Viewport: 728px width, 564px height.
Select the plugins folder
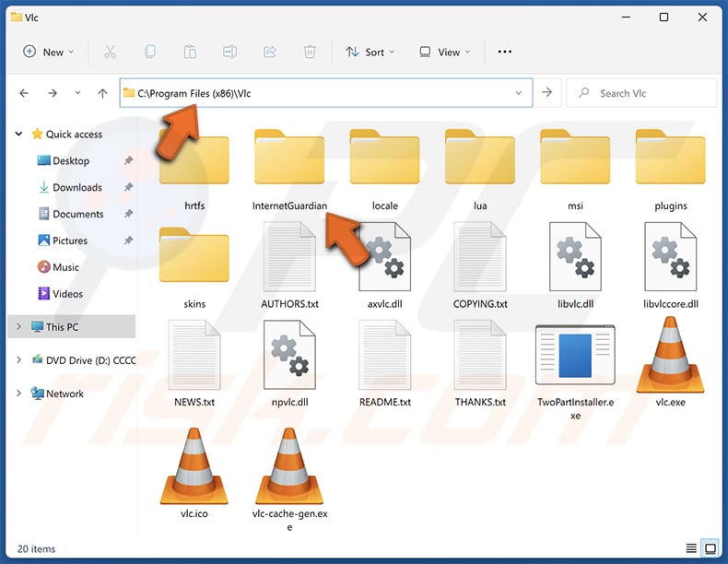click(x=671, y=170)
